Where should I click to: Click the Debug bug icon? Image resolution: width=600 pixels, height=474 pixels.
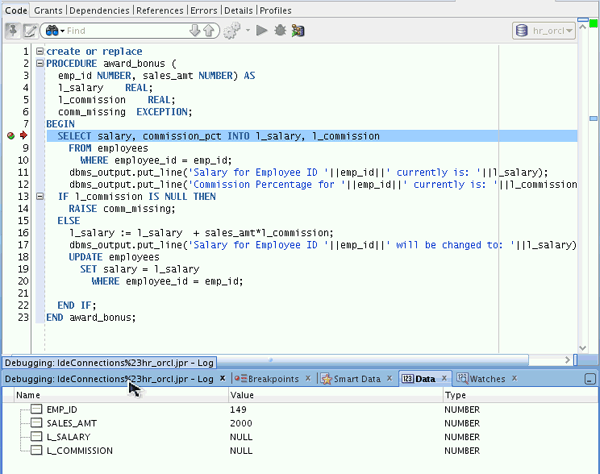pyautogui.click(x=279, y=31)
